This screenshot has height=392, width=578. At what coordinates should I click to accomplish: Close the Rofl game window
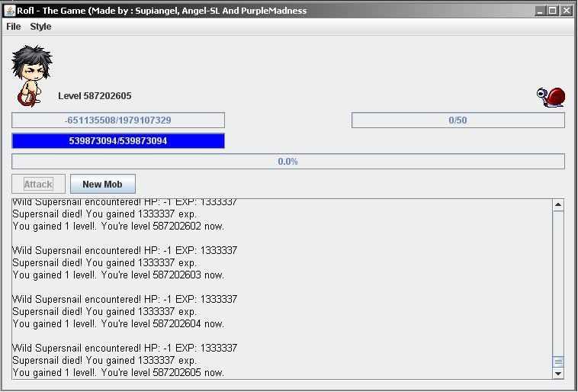click(566, 11)
